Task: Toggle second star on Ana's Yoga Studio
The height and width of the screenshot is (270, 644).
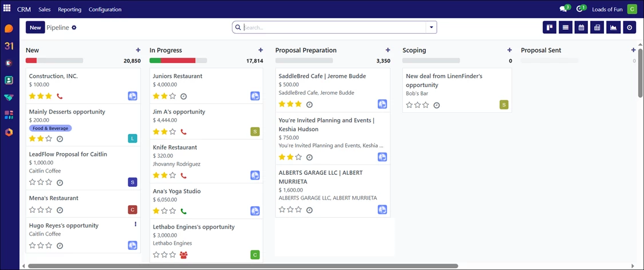Action: coord(164,211)
